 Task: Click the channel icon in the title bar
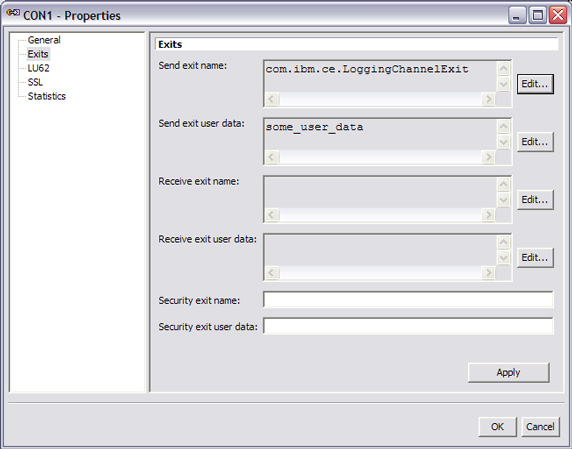13,13
